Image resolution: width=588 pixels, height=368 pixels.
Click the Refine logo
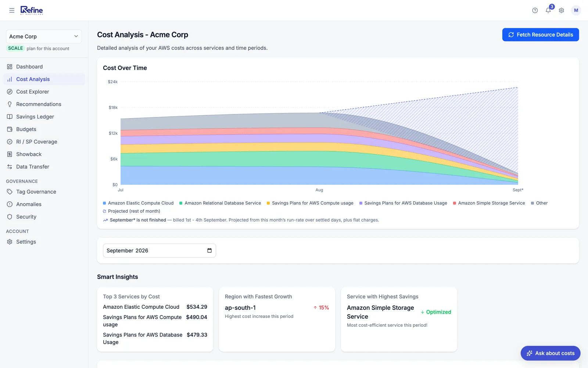(x=32, y=10)
